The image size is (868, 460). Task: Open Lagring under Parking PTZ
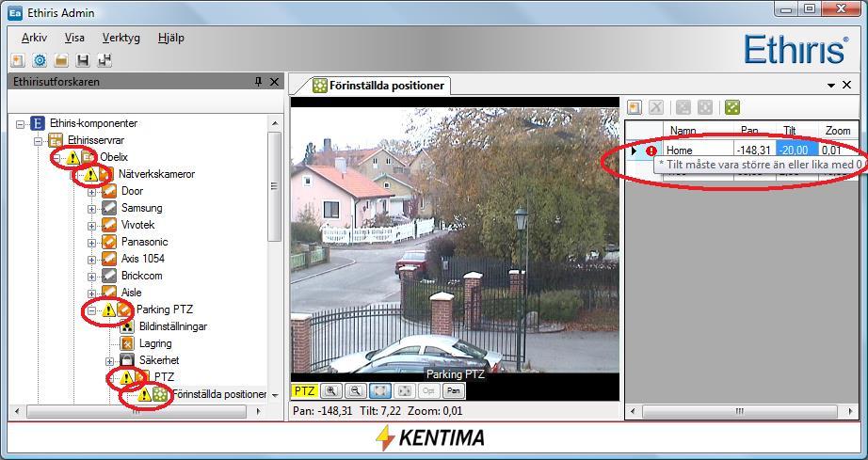pyautogui.click(x=155, y=343)
